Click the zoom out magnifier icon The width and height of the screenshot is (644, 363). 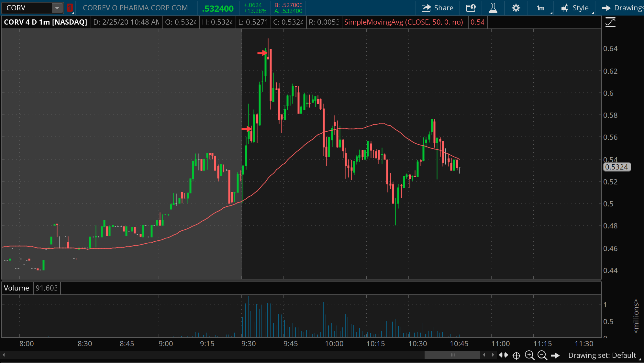click(542, 355)
